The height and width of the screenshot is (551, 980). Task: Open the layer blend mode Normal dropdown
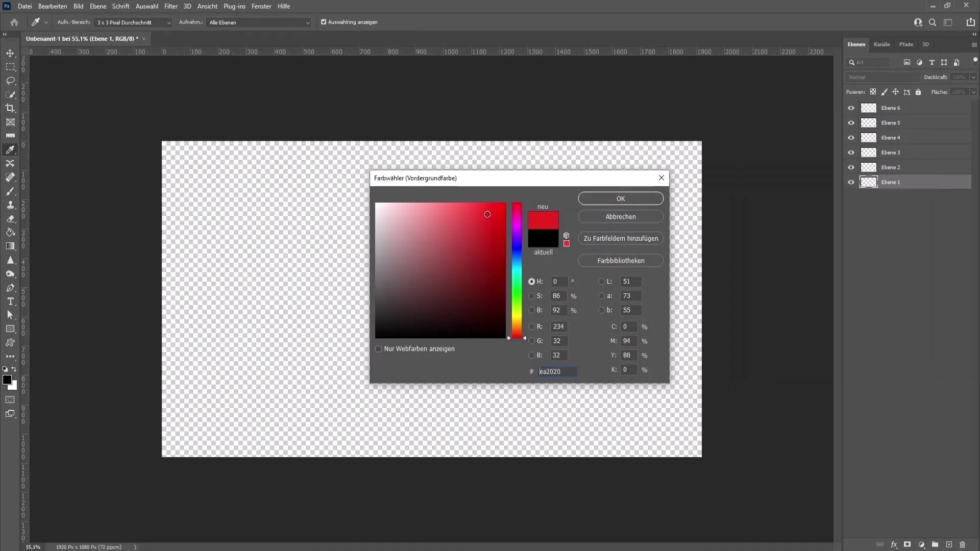(x=883, y=78)
